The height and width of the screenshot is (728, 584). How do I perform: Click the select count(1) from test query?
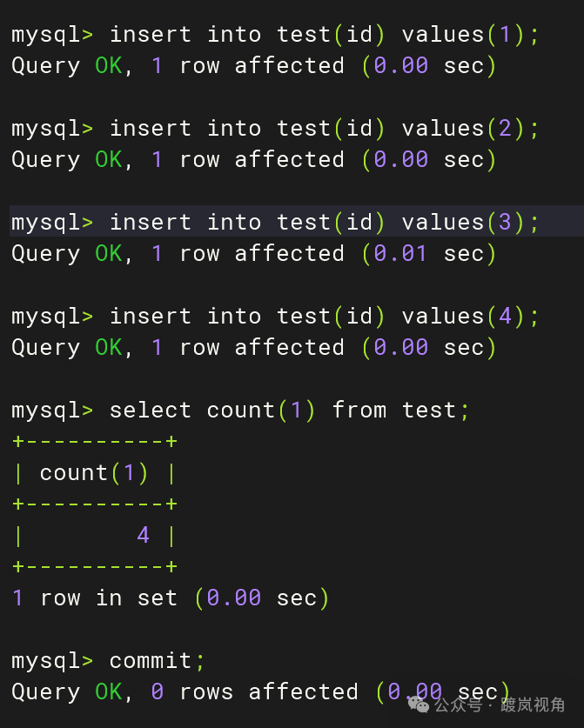pyautogui.click(x=240, y=411)
